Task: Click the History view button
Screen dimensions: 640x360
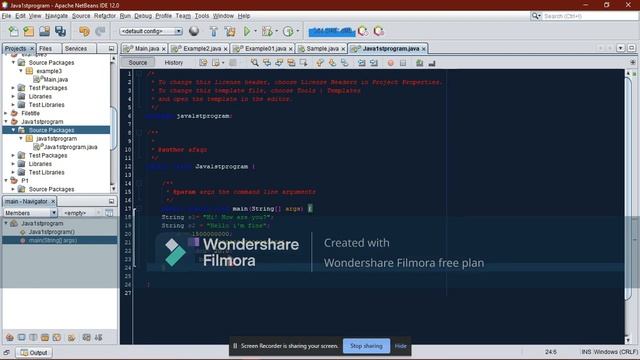Action: [173, 62]
